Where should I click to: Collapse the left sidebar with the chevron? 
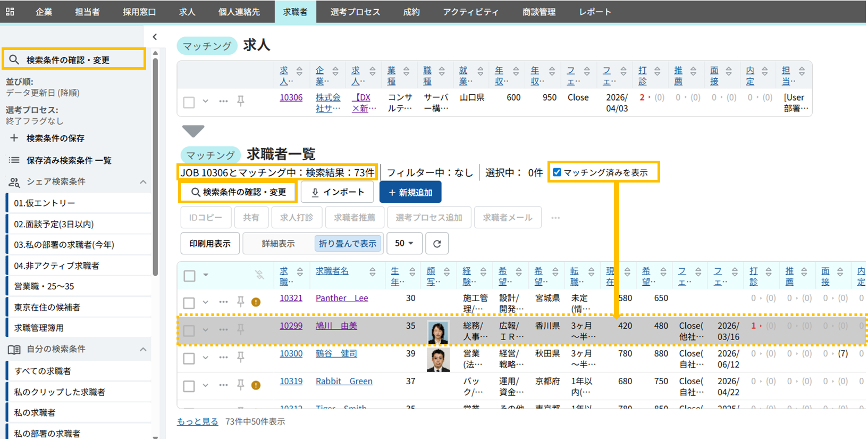155,37
